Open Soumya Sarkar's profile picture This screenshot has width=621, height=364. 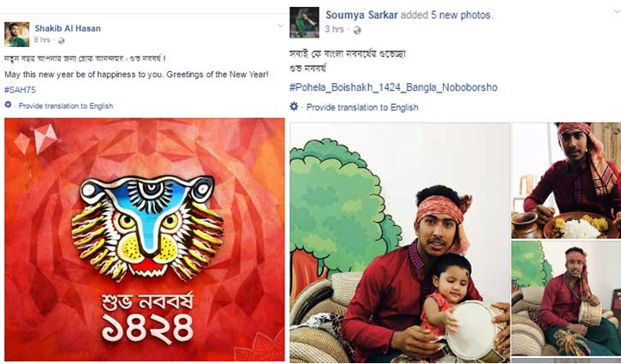[304, 22]
